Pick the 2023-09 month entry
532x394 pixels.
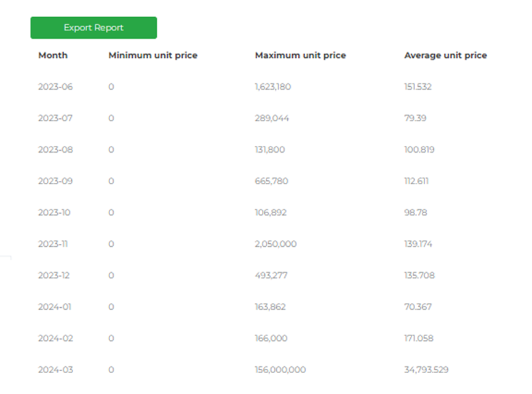coord(55,181)
